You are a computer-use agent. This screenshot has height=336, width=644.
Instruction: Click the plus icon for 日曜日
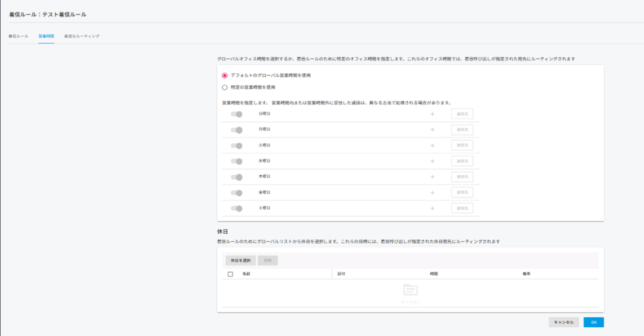[x=432, y=114]
